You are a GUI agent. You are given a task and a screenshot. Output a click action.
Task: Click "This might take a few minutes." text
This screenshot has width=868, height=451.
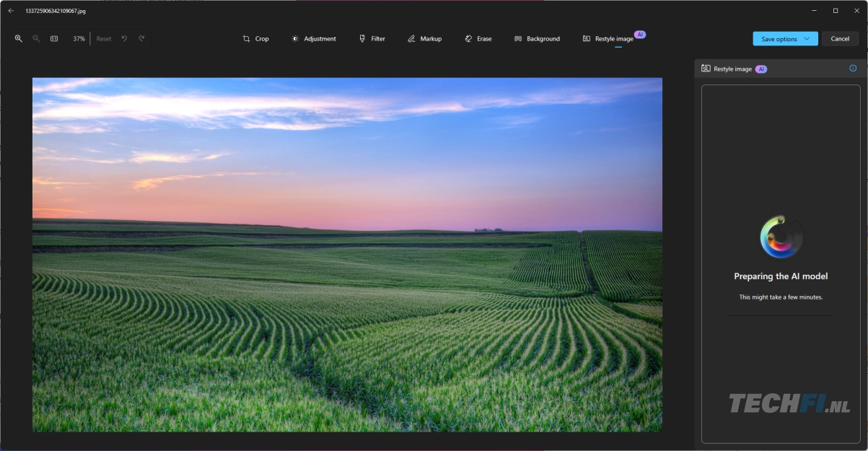point(781,297)
